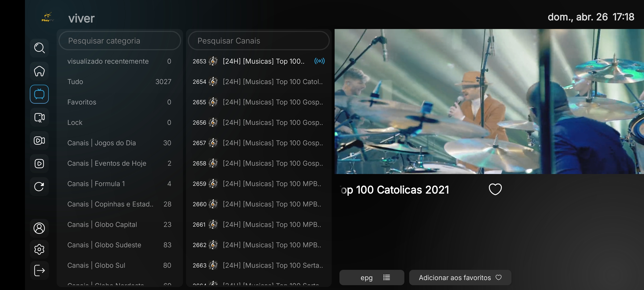Screen dimensions: 644x290
Task: Open the catch-up TV replay icon
Action: point(39,117)
